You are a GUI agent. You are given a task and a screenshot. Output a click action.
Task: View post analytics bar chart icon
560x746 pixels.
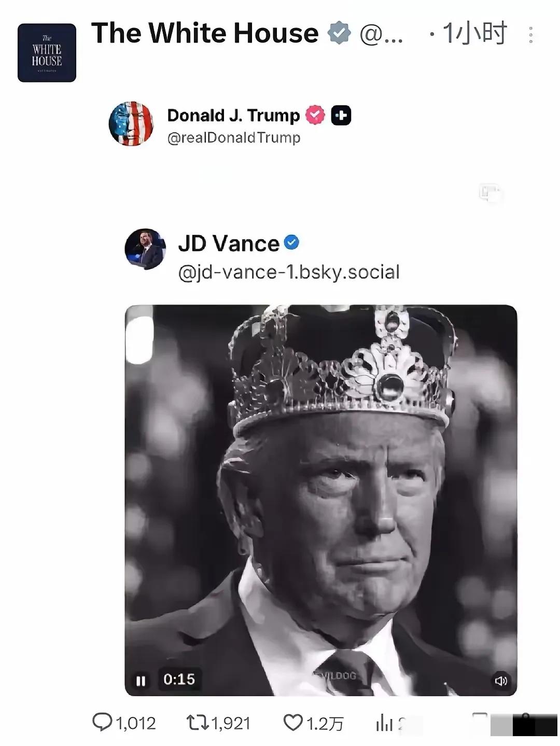[384, 723]
